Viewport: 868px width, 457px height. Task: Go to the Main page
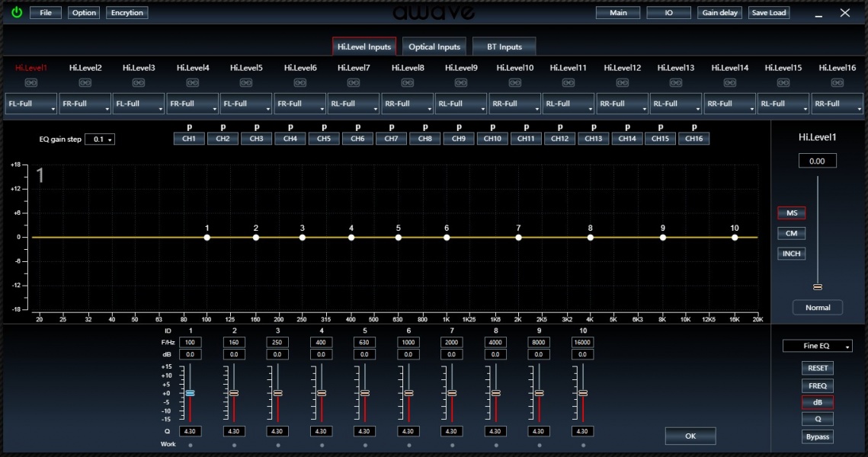pyautogui.click(x=618, y=13)
